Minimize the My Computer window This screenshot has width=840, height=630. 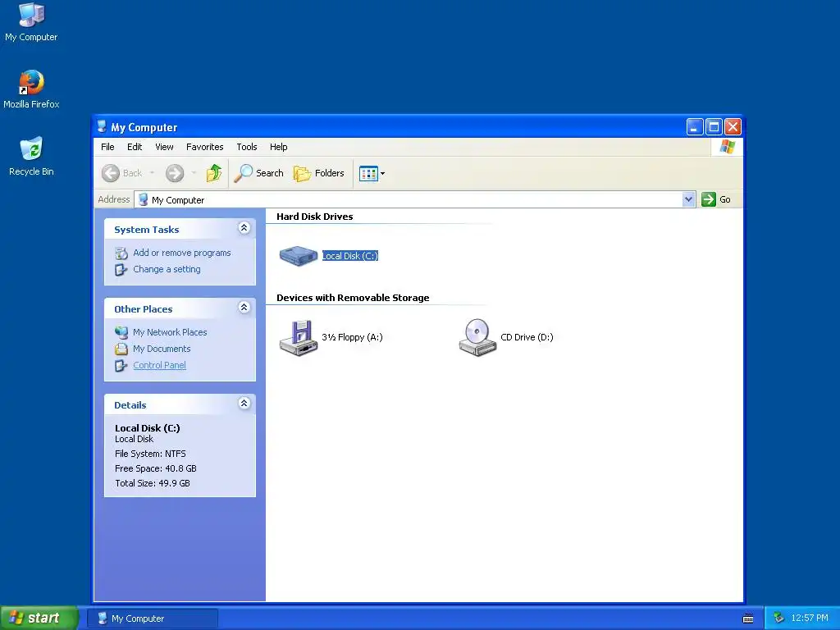tap(694, 127)
